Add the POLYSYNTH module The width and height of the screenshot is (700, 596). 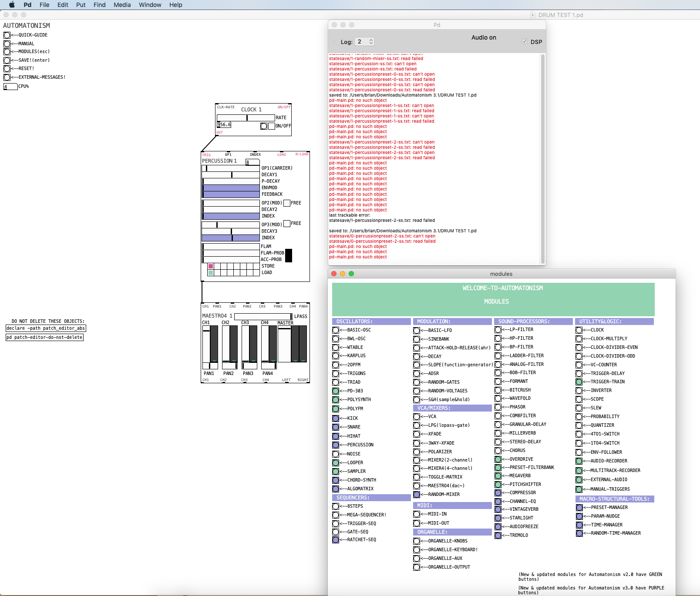click(x=336, y=400)
